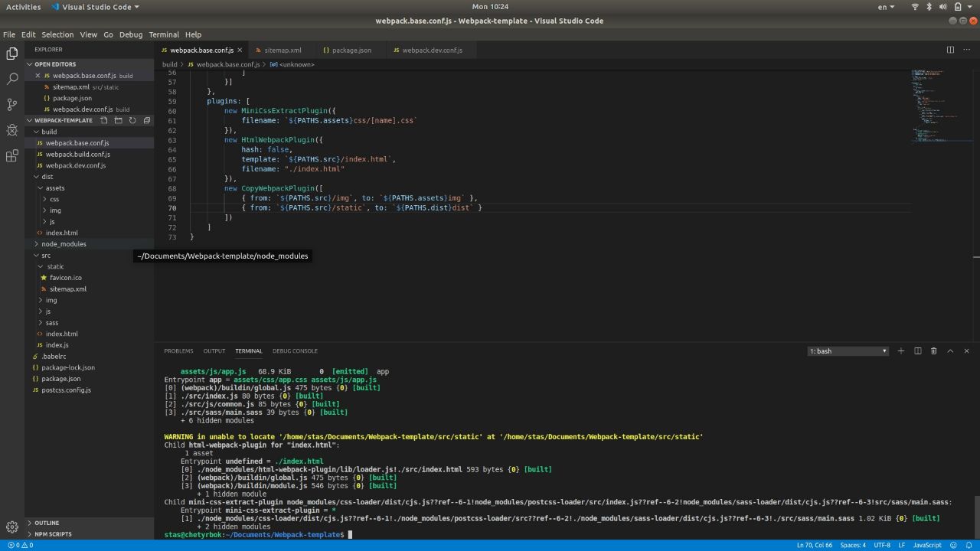Open the Source Control view

pyautogui.click(x=12, y=105)
